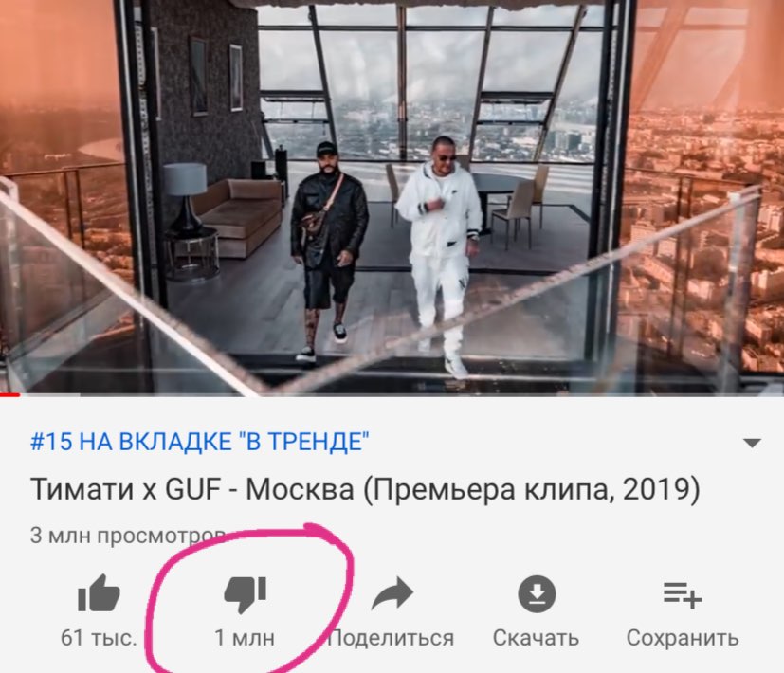
Task: Click the 1 млн dislikes count
Action: point(245,639)
